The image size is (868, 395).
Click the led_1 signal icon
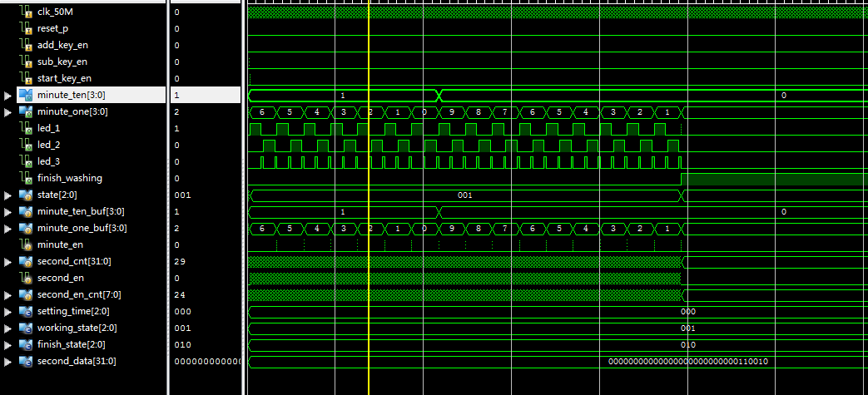(x=26, y=128)
